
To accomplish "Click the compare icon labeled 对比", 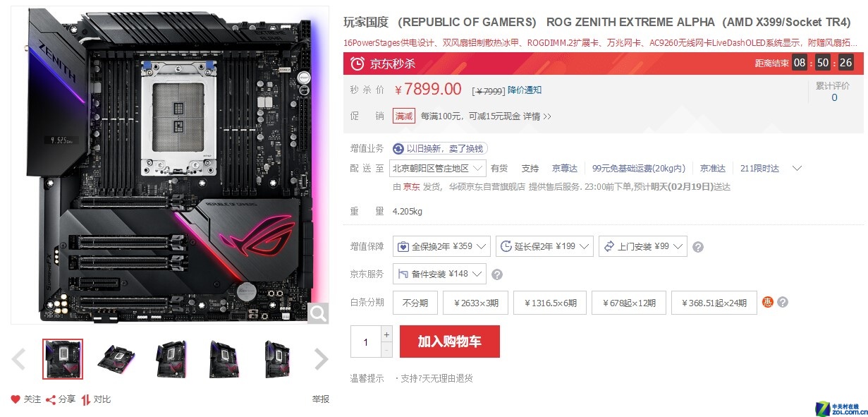I will [85, 399].
